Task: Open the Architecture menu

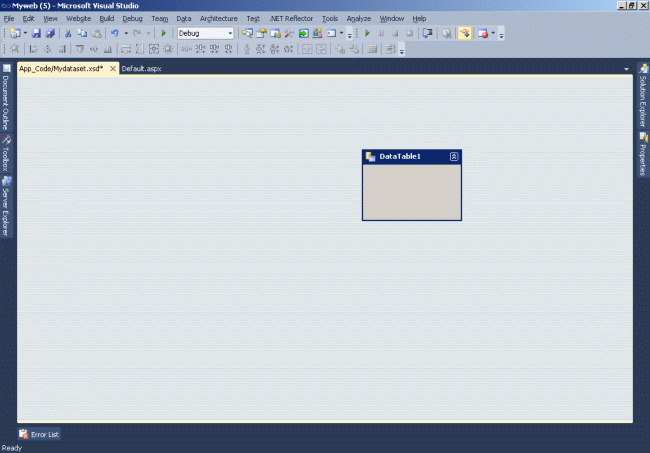Action: pos(218,19)
